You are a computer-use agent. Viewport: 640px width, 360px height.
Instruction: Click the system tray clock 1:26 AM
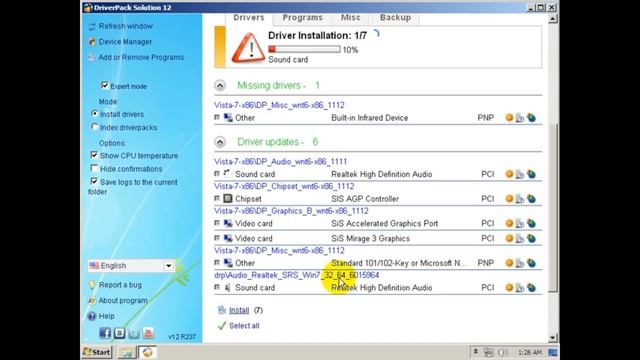coord(530,352)
